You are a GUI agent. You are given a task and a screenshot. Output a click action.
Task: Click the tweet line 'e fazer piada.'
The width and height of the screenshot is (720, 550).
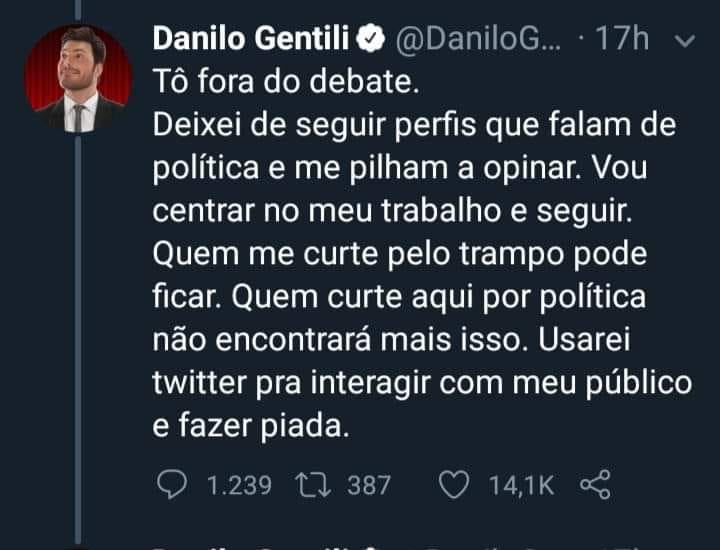click(x=251, y=426)
